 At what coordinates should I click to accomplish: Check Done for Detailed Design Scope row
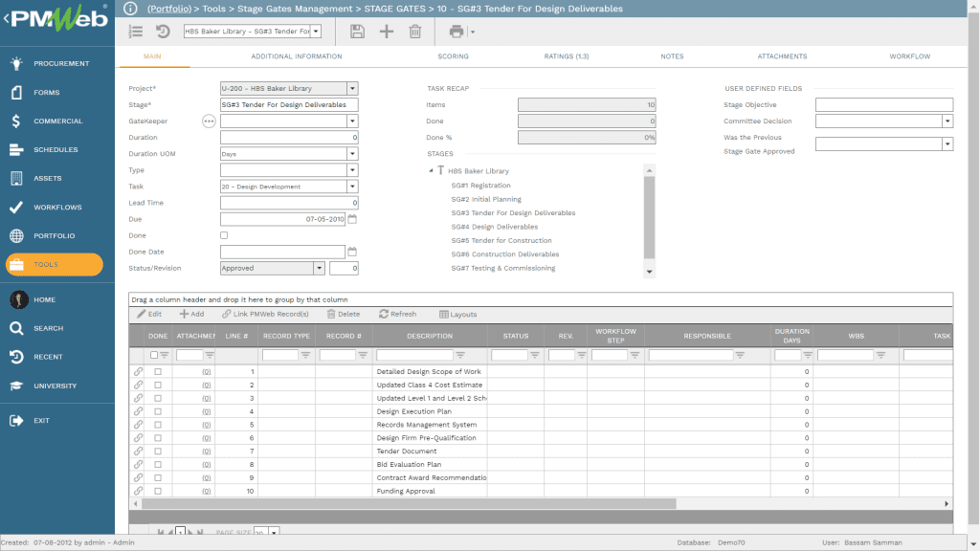(x=158, y=372)
